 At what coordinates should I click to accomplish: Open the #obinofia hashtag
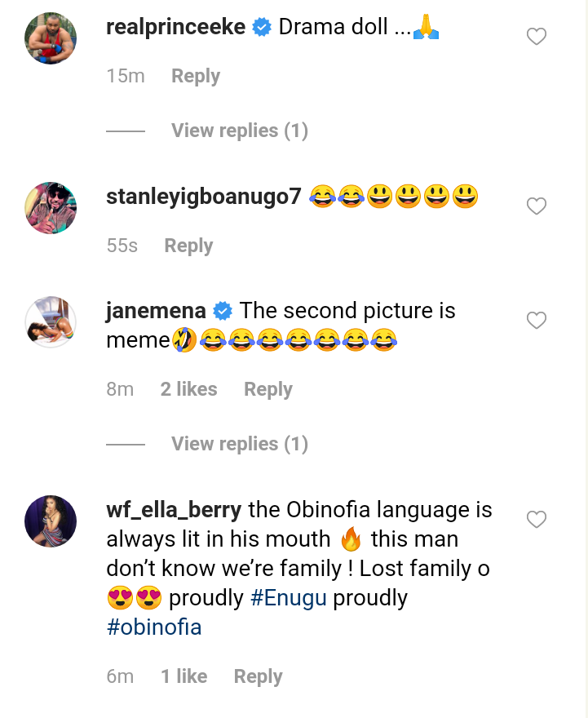point(154,627)
